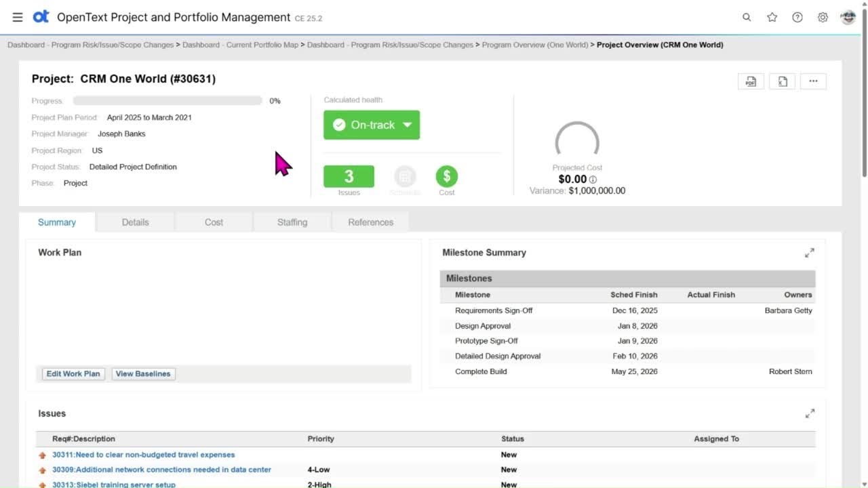This screenshot has width=868, height=488.
Task: Click the Edit Work Plan button
Action: coord(73,373)
